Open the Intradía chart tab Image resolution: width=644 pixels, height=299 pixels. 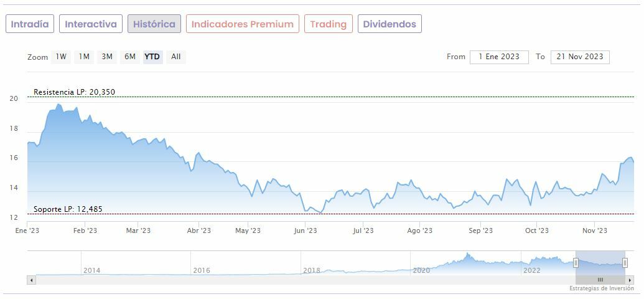pos(30,24)
